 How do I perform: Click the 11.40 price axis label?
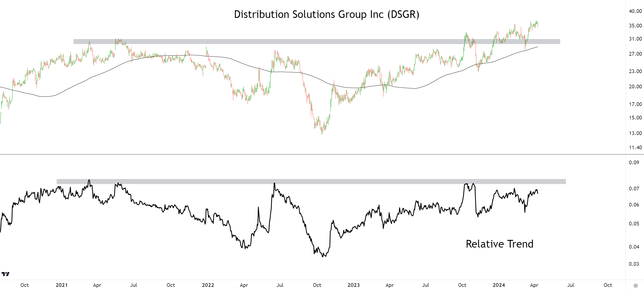635,147
